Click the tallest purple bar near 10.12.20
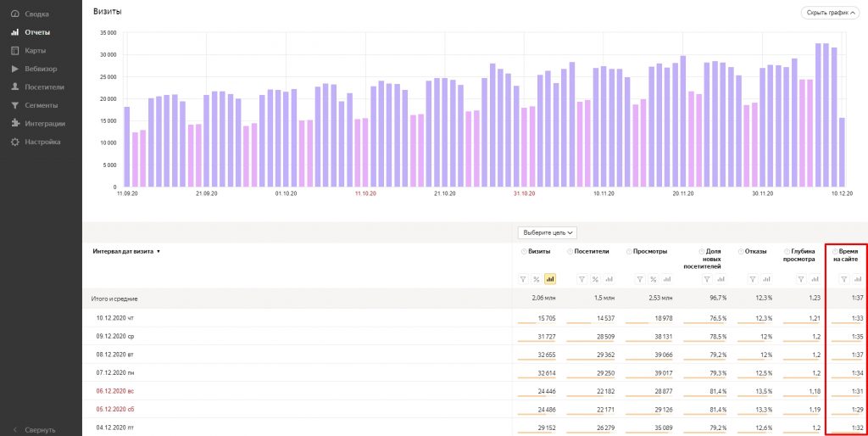868x436 pixels. click(819, 115)
